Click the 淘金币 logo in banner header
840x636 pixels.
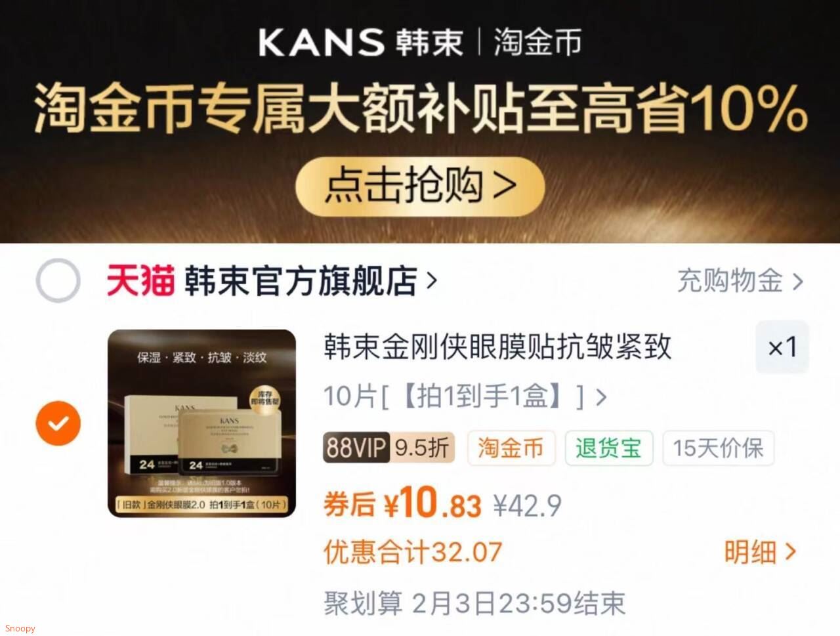(x=537, y=42)
